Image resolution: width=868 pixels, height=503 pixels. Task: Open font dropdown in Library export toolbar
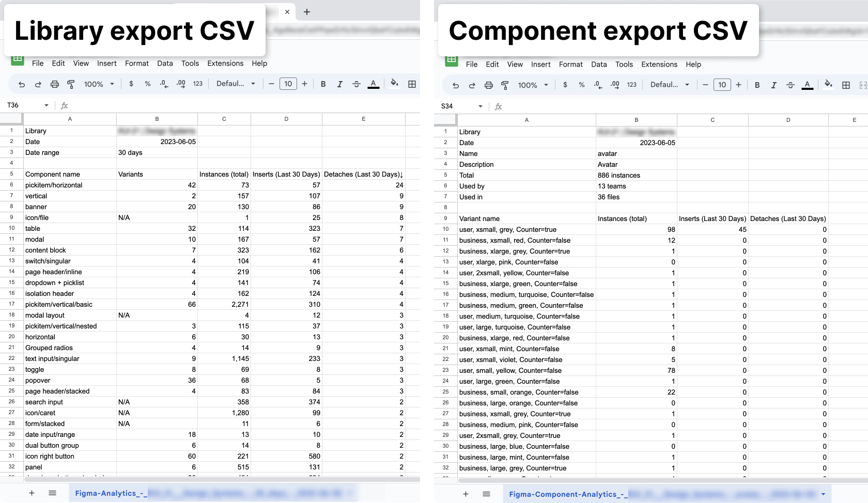tap(236, 84)
